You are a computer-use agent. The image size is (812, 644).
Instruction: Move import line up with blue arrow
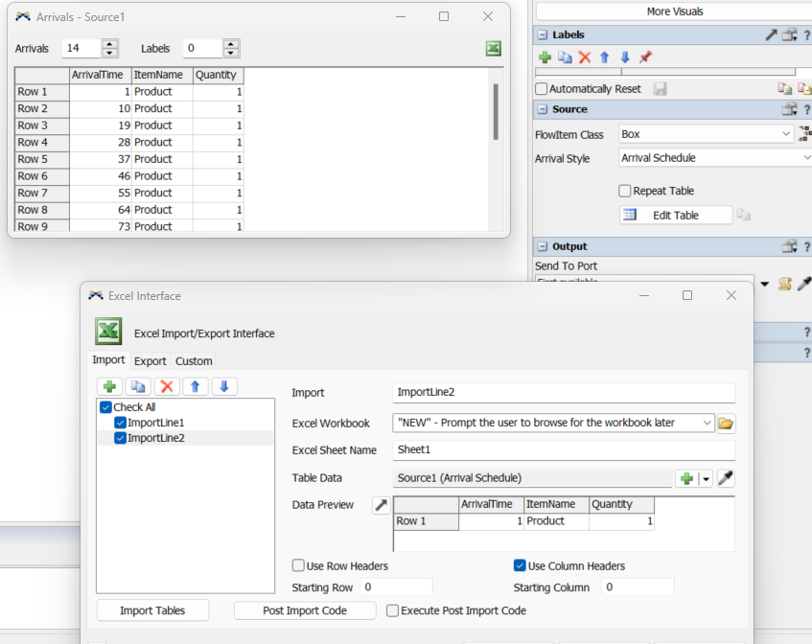196,386
